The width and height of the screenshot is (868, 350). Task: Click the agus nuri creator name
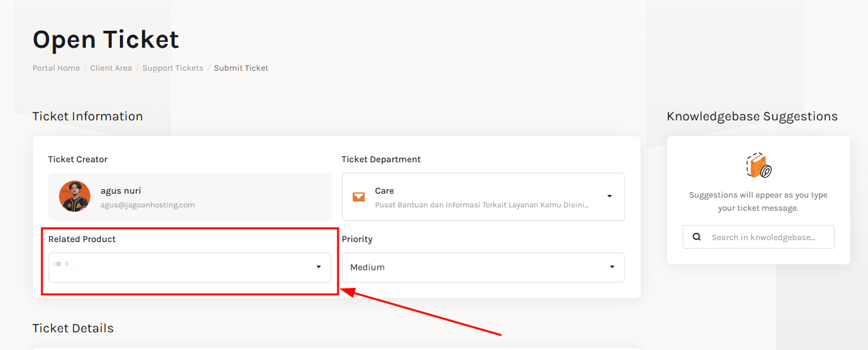(x=121, y=191)
